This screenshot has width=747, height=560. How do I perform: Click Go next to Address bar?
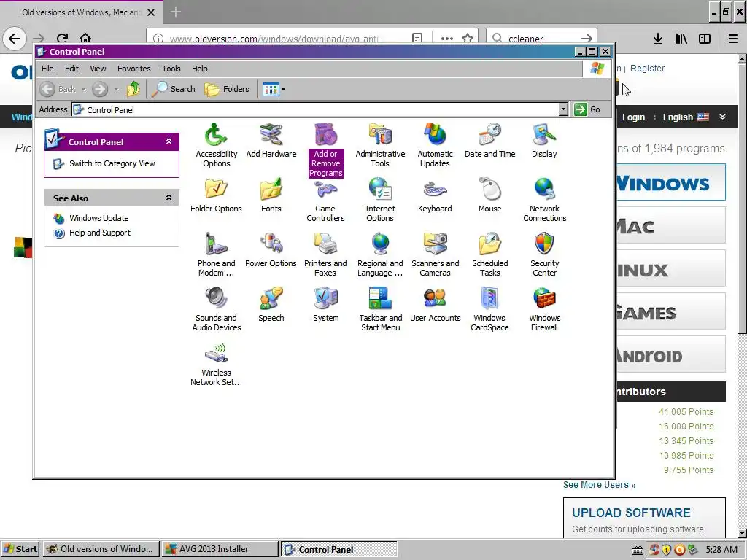click(587, 109)
